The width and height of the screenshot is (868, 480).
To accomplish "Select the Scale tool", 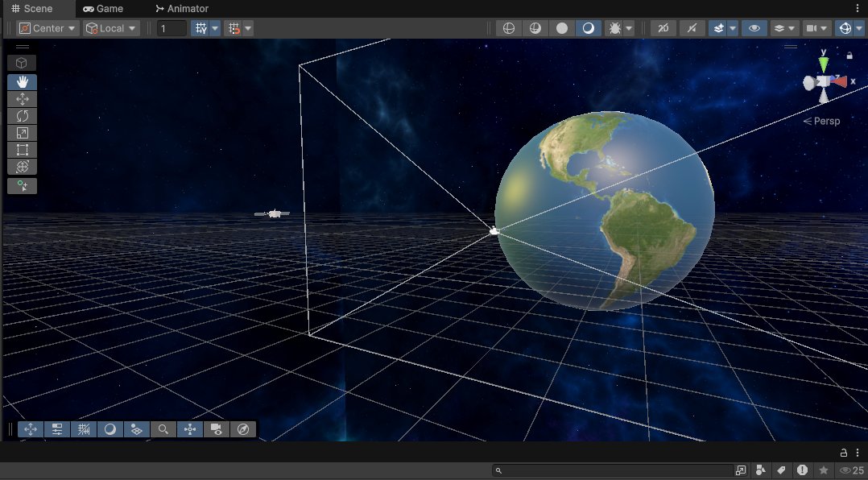I will pyautogui.click(x=23, y=133).
